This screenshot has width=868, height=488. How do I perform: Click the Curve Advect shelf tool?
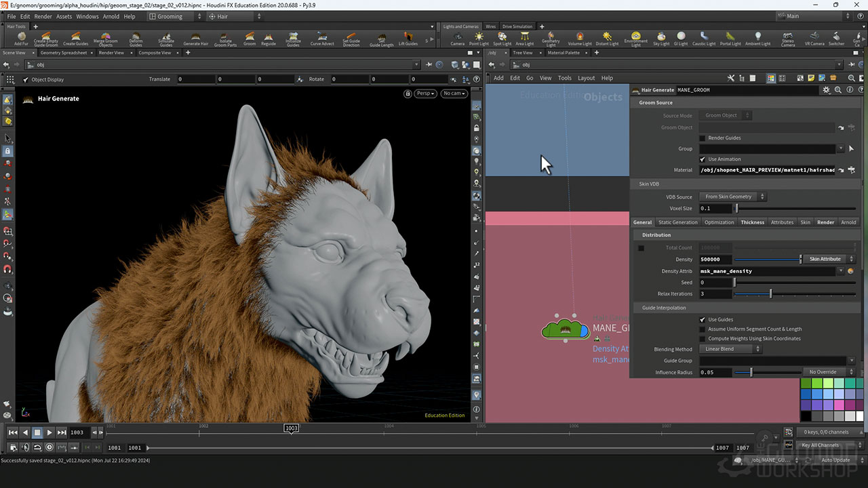point(322,39)
